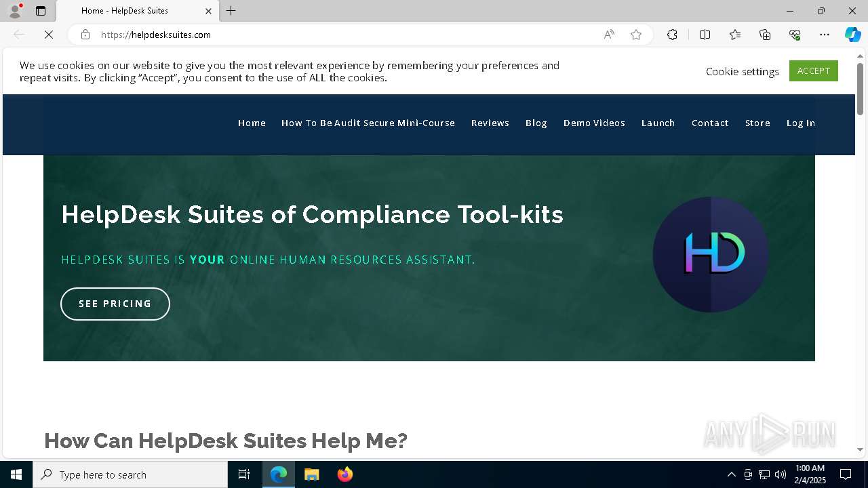Activate Read aloud icon in address bar
The width and height of the screenshot is (868, 488).
(x=609, y=35)
